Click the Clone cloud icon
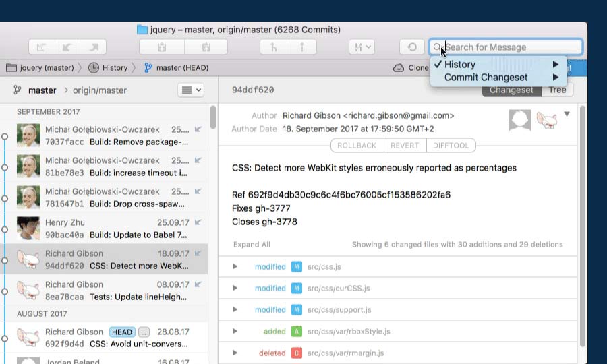Image resolution: width=607 pixels, height=364 pixels. [399, 68]
